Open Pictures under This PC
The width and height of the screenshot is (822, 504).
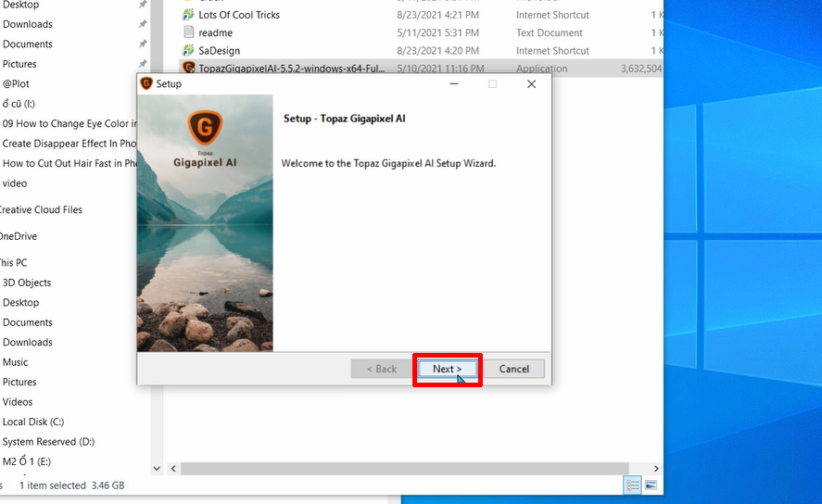tap(19, 383)
